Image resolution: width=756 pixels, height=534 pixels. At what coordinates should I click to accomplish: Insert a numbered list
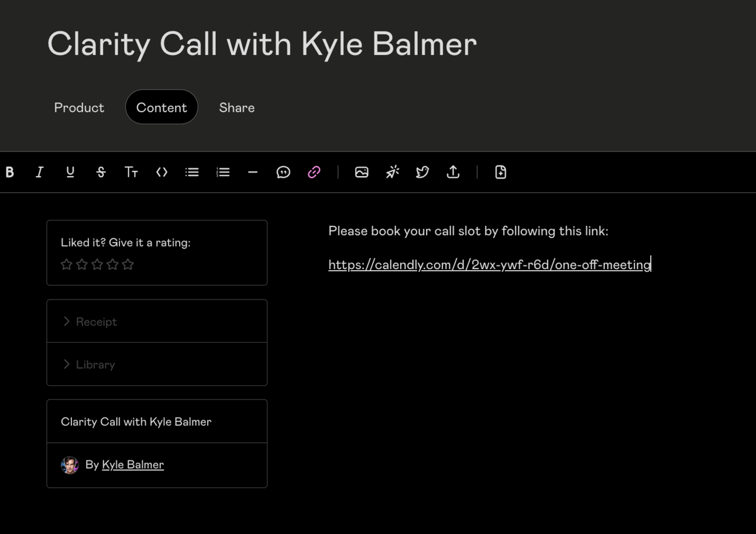[223, 172]
